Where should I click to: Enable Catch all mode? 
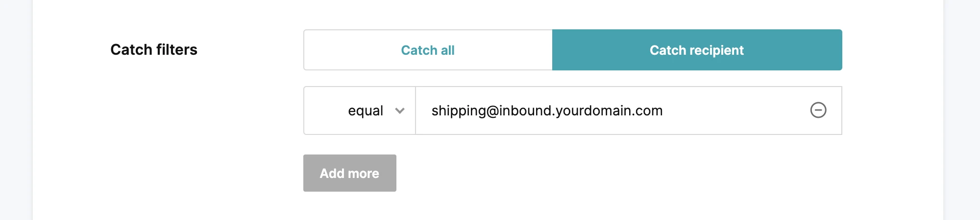coord(428,50)
